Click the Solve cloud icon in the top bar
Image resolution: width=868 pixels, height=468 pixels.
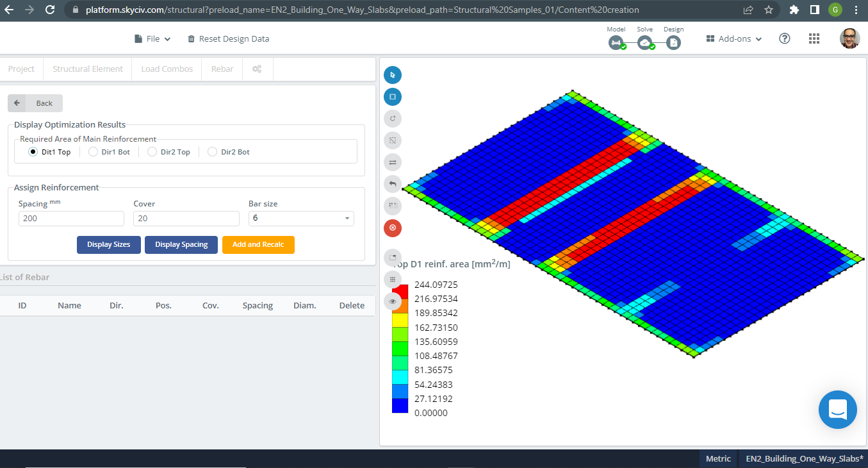click(644, 42)
